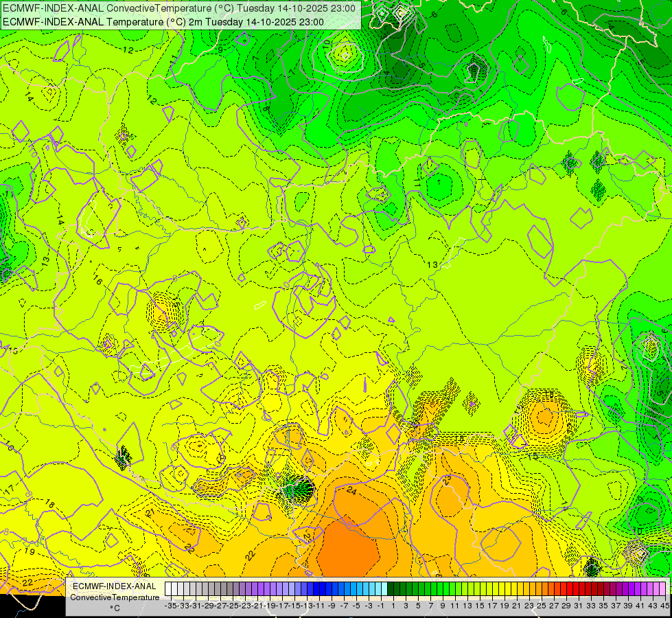Click the 17 contour label on the map

tap(10, 489)
